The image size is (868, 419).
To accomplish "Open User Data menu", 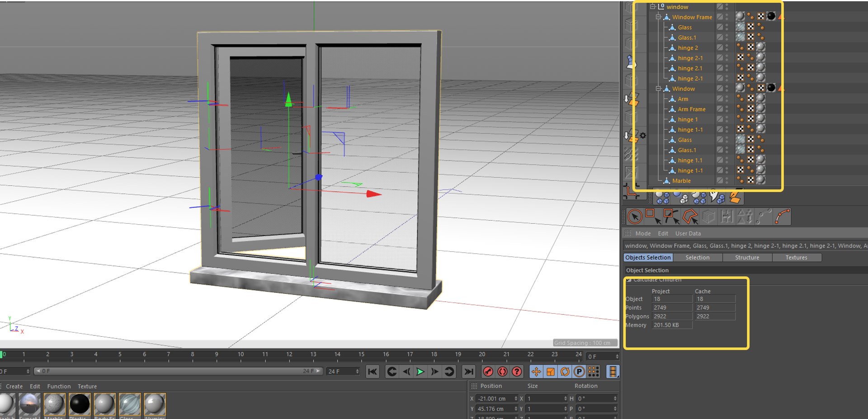I will pyautogui.click(x=688, y=234).
